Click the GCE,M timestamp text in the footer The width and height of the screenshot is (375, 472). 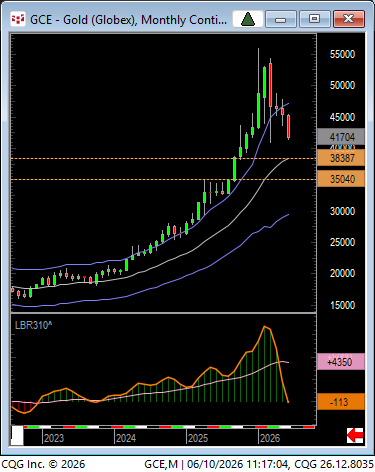tap(259, 464)
